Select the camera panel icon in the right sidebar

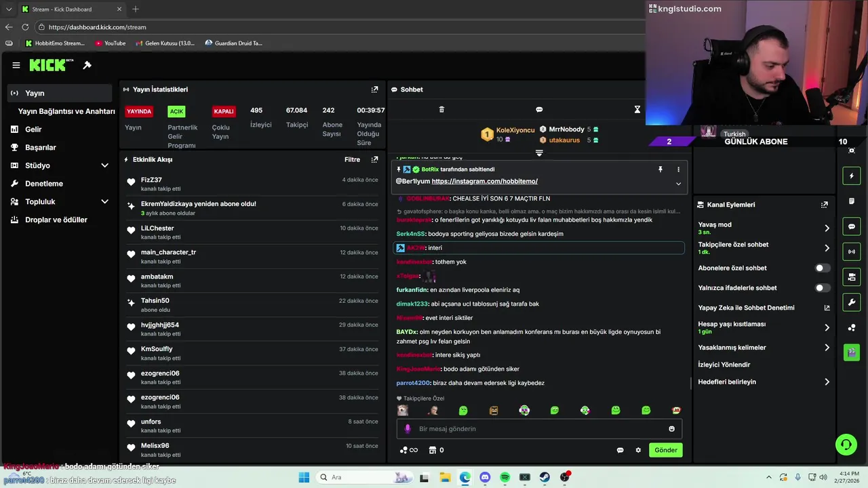pos(852,277)
